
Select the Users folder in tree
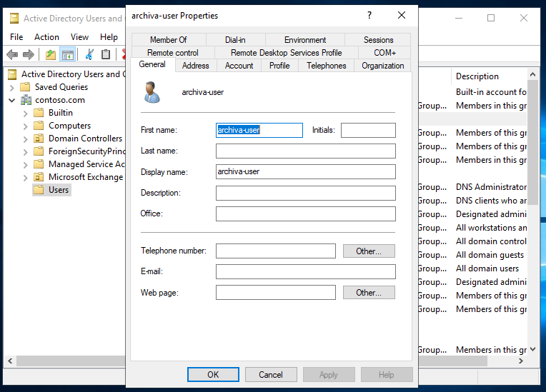59,190
